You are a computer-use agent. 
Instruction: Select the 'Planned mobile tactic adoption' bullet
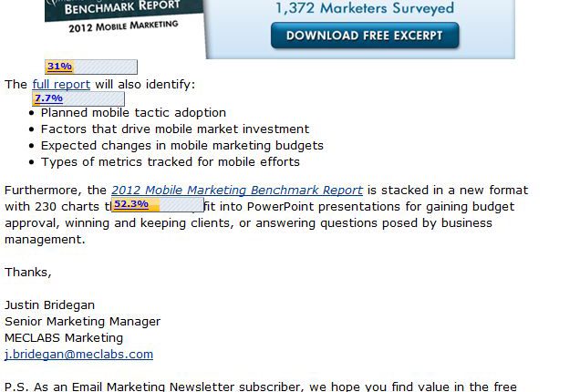coord(133,113)
